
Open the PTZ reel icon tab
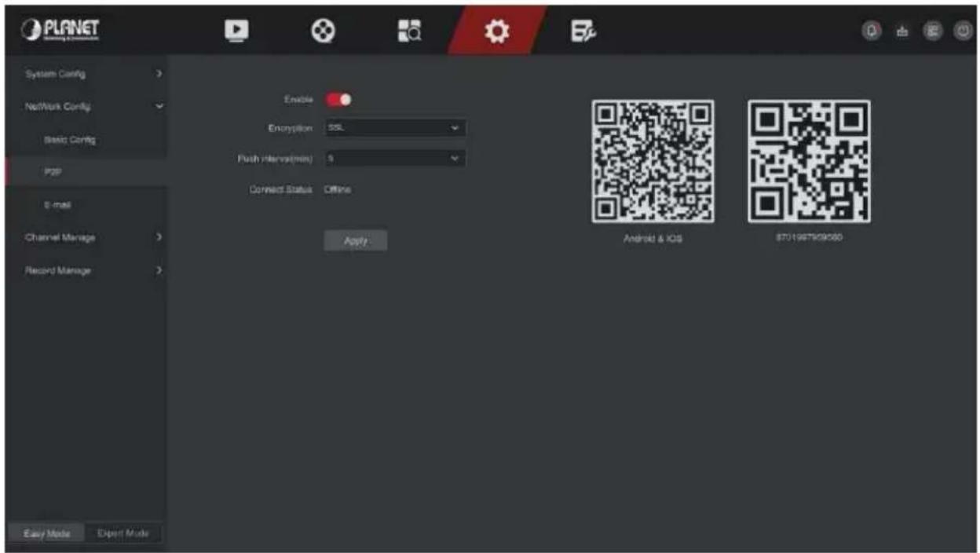pyautogui.click(x=322, y=30)
